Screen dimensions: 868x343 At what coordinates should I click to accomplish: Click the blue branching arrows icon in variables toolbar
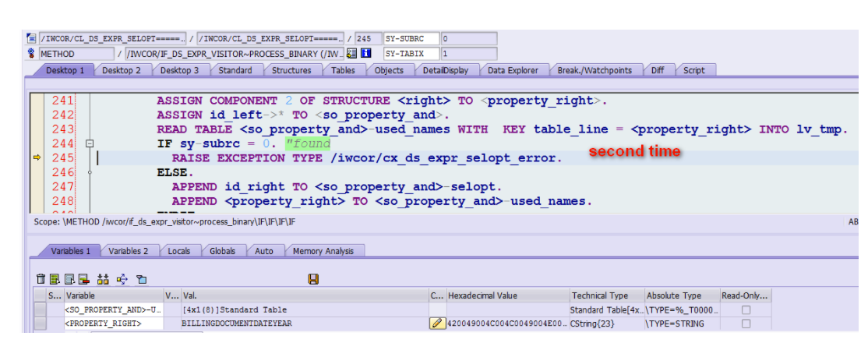122,279
